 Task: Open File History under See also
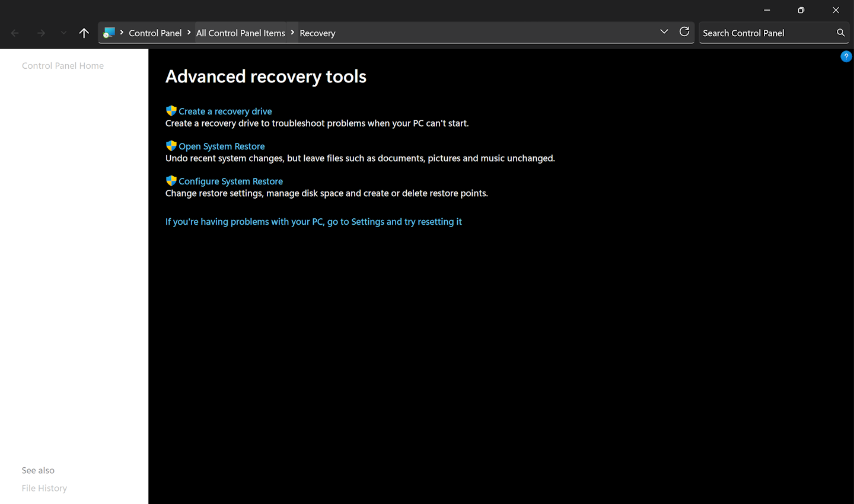(44, 488)
